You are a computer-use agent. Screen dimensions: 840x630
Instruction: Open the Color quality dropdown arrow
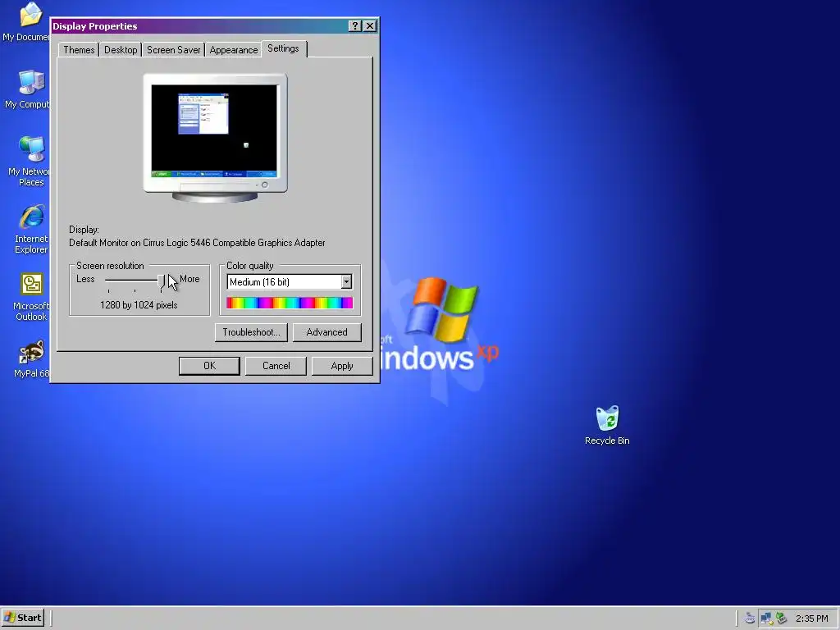coord(347,282)
